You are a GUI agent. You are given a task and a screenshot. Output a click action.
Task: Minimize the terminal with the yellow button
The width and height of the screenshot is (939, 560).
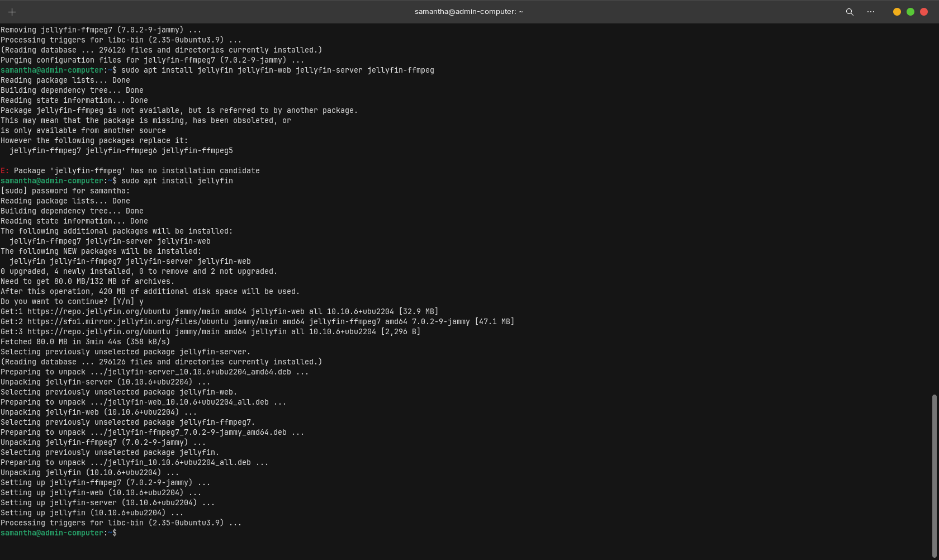coord(897,12)
